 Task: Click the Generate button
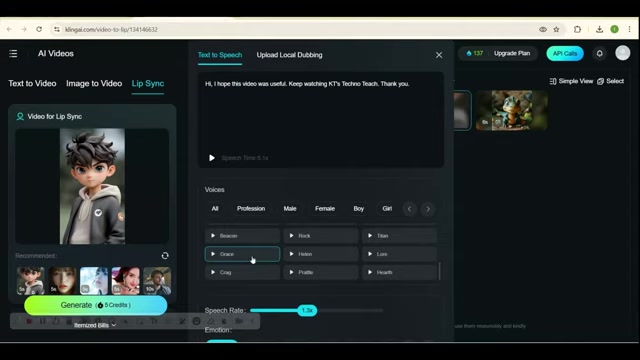click(96, 305)
